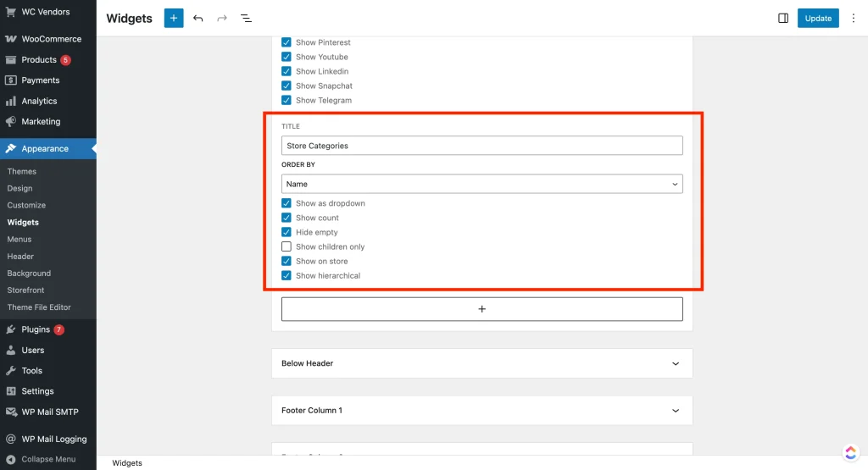The height and width of the screenshot is (470, 868).
Task: Expand the Below Header widget area
Action: pyautogui.click(x=481, y=363)
